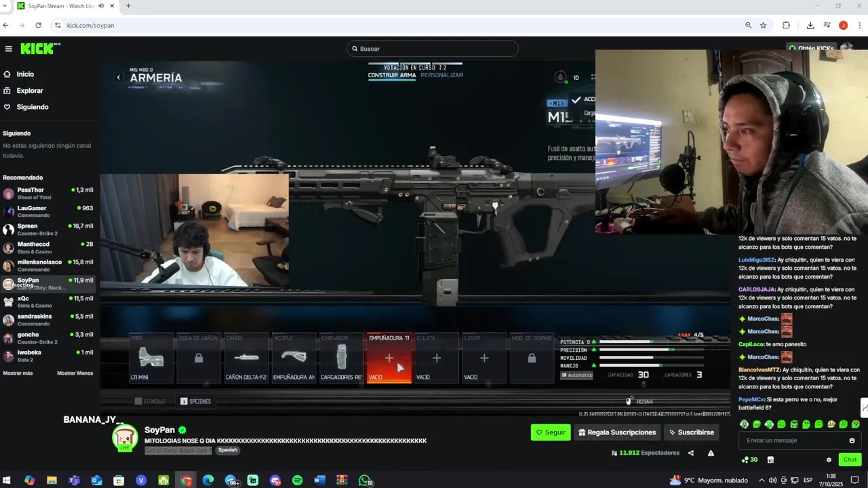
Task: Send message with green Chat button
Action: coord(850,460)
